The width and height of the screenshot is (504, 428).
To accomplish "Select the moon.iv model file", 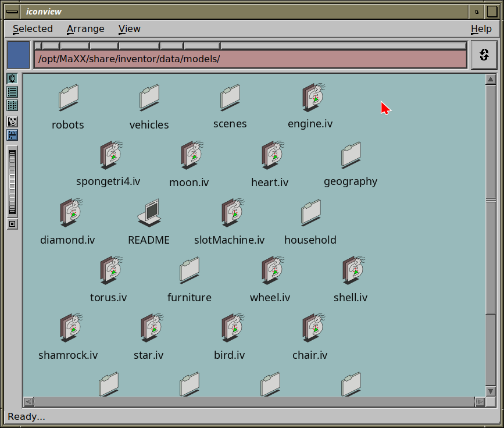I will [192, 155].
